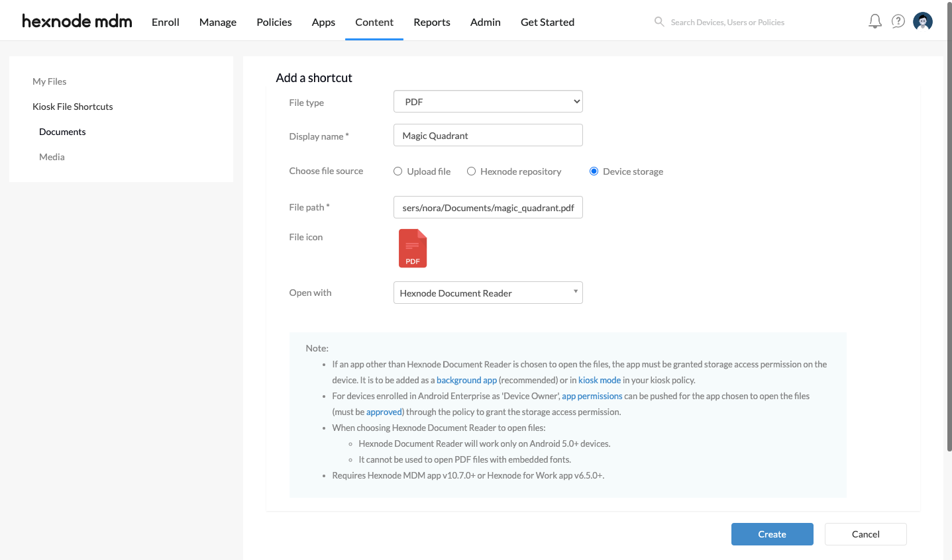The height and width of the screenshot is (560, 952).
Task: Select Media in the sidebar
Action: 52,157
